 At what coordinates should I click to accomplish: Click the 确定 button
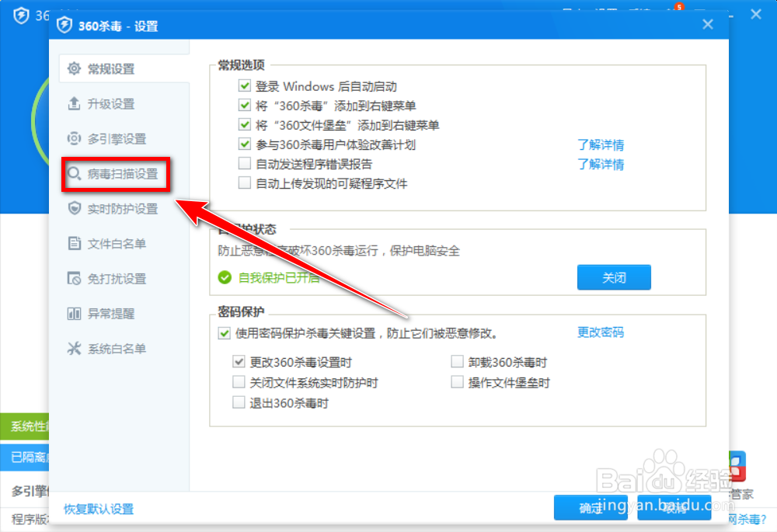pos(591,507)
